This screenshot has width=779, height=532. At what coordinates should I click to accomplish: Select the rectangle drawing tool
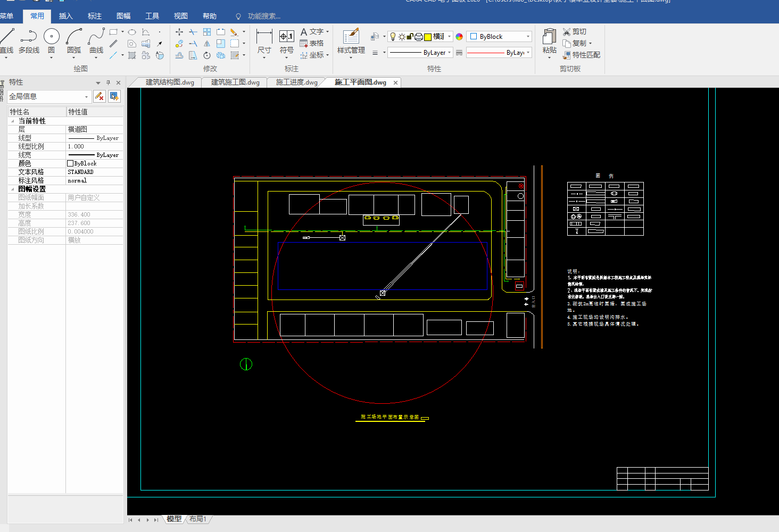pyautogui.click(x=113, y=32)
